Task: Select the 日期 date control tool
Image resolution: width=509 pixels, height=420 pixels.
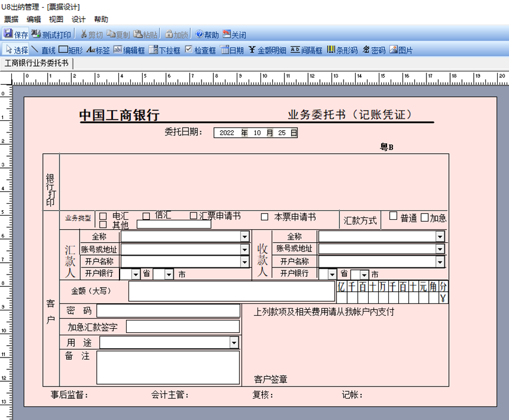Action: (232, 49)
